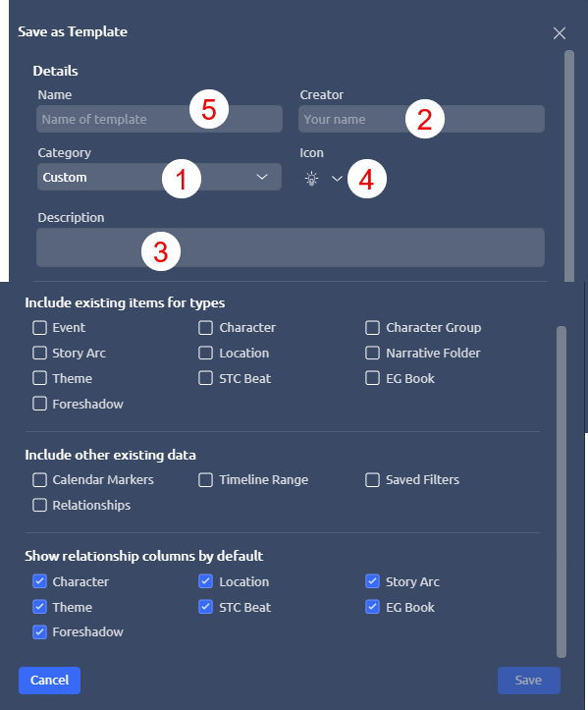The width and height of the screenshot is (588, 710).
Task: Uncheck Foreshadow relationship column
Action: tap(39, 632)
